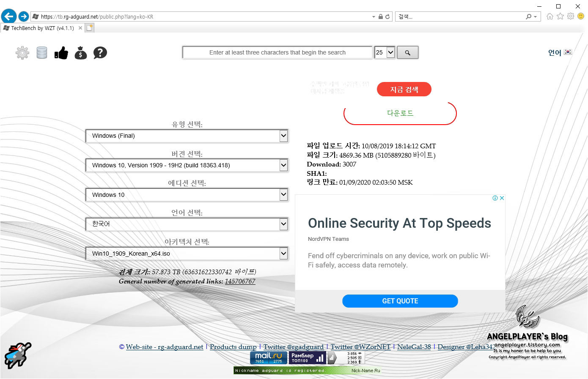The height and width of the screenshot is (379, 588).
Task: Go to the browser Home icon
Action: click(550, 16)
